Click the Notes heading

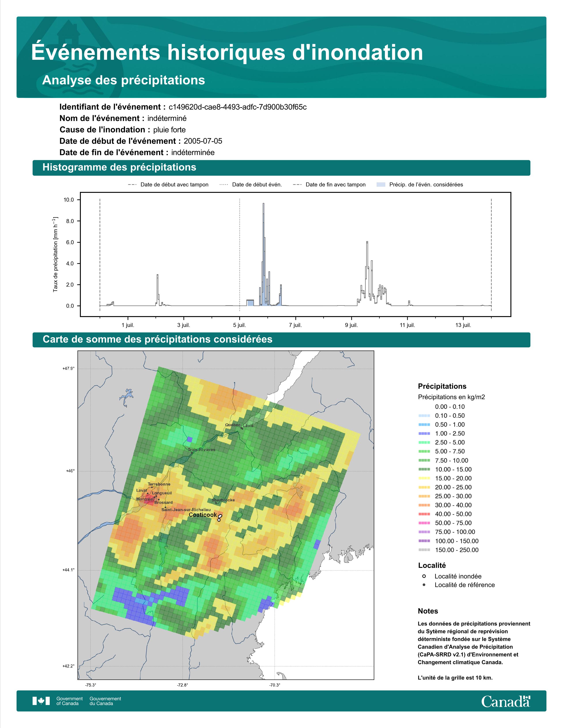(428, 611)
